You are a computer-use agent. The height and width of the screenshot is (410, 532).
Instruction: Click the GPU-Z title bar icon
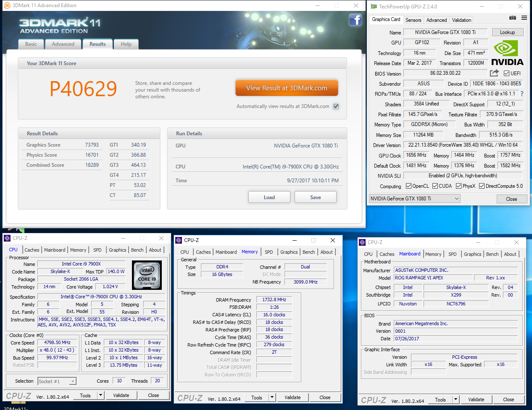coord(374,6)
